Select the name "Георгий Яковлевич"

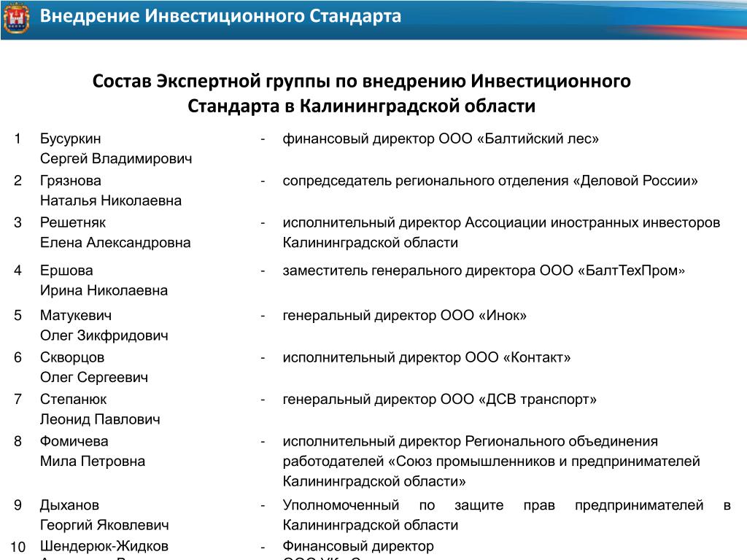[x=104, y=525]
